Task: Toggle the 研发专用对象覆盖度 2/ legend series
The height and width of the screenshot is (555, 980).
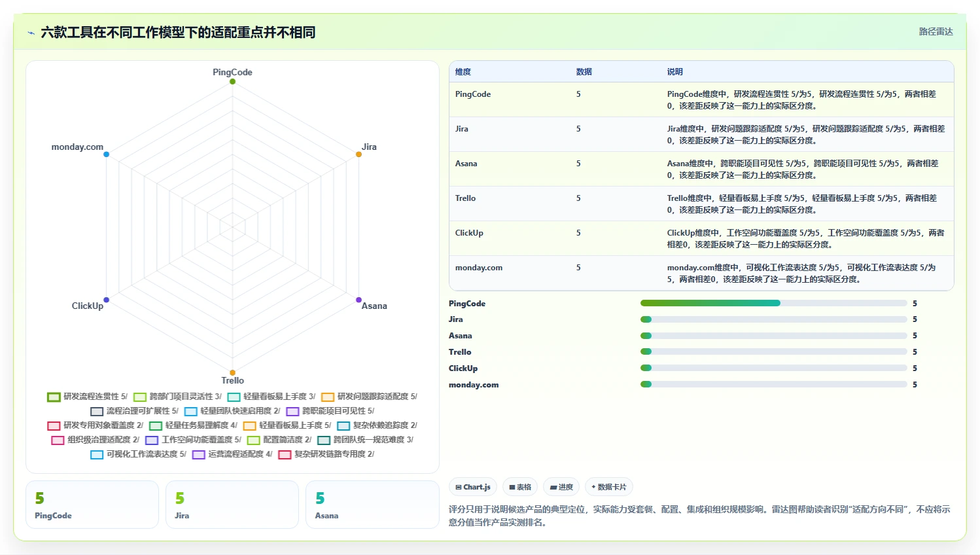Action: [x=96, y=425]
